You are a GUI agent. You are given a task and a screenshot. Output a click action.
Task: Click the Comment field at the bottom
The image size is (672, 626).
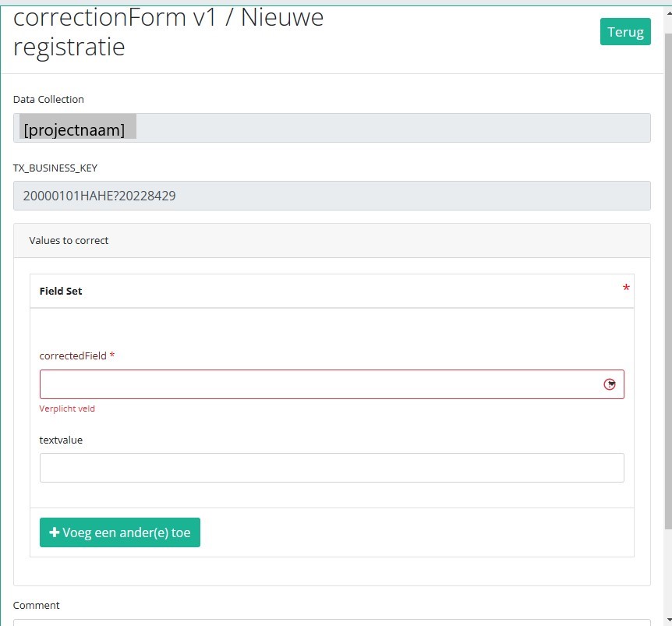click(331, 621)
